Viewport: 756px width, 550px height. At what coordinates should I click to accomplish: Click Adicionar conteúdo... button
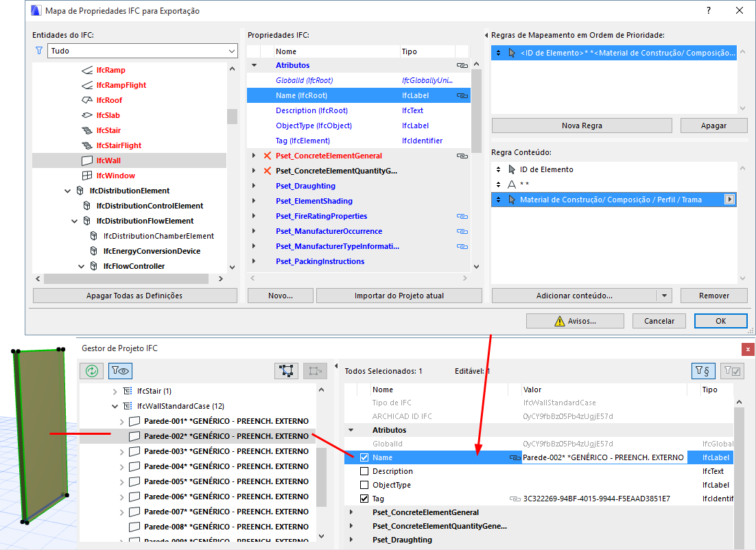[x=574, y=296]
